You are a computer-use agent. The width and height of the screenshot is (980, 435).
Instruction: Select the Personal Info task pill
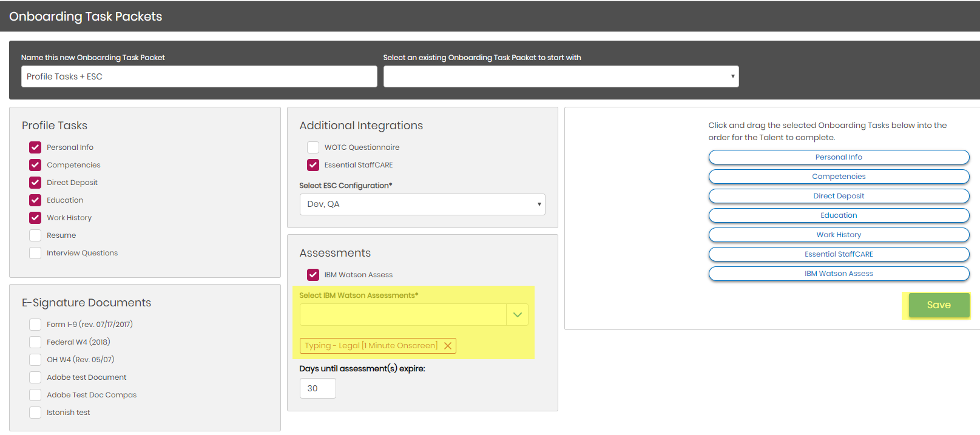click(839, 157)
